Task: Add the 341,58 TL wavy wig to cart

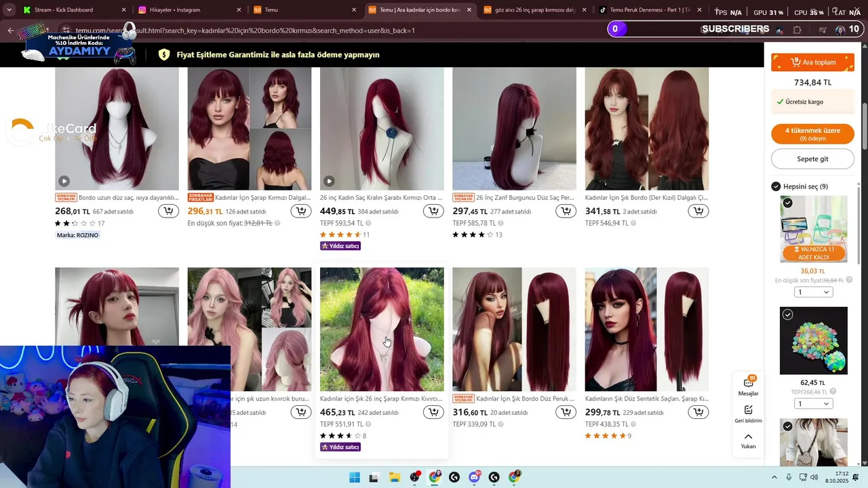Action: 698,211
